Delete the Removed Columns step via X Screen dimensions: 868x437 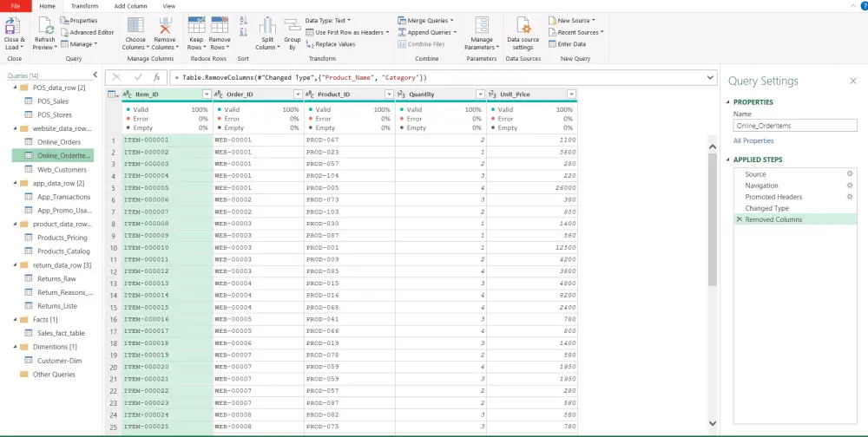739,219
